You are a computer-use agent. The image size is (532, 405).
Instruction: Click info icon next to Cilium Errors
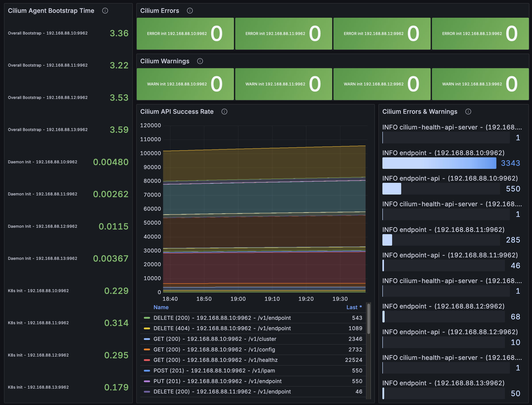pos(190,11)
